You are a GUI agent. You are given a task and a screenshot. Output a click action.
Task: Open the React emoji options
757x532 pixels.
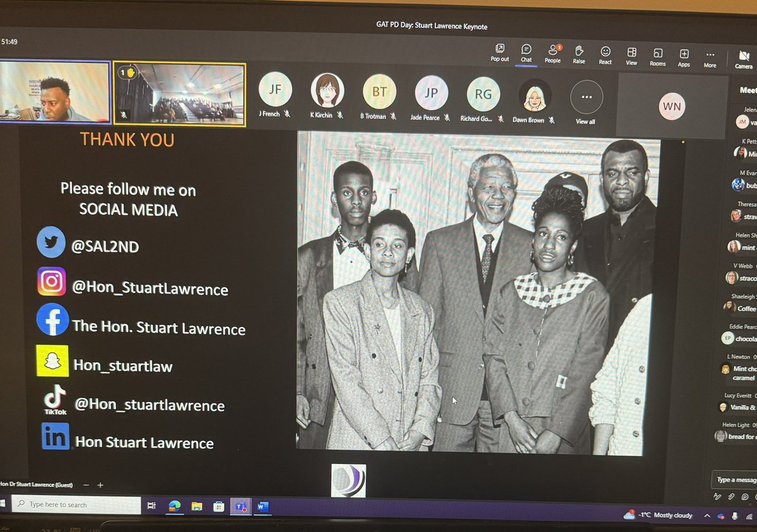[x=605, y=55]
